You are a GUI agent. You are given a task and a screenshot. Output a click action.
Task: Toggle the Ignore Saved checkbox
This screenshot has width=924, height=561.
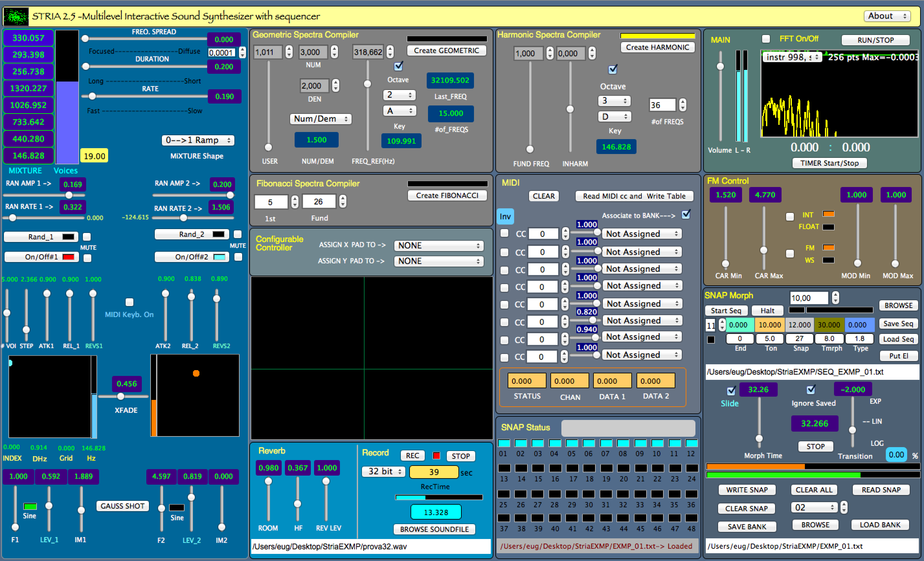tap(811, 390)
